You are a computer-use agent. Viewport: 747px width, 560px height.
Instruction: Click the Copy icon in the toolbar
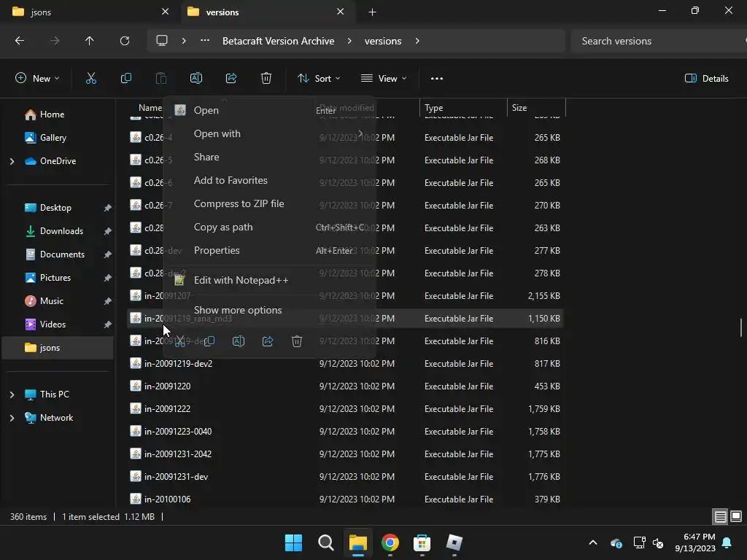(125, 79)
